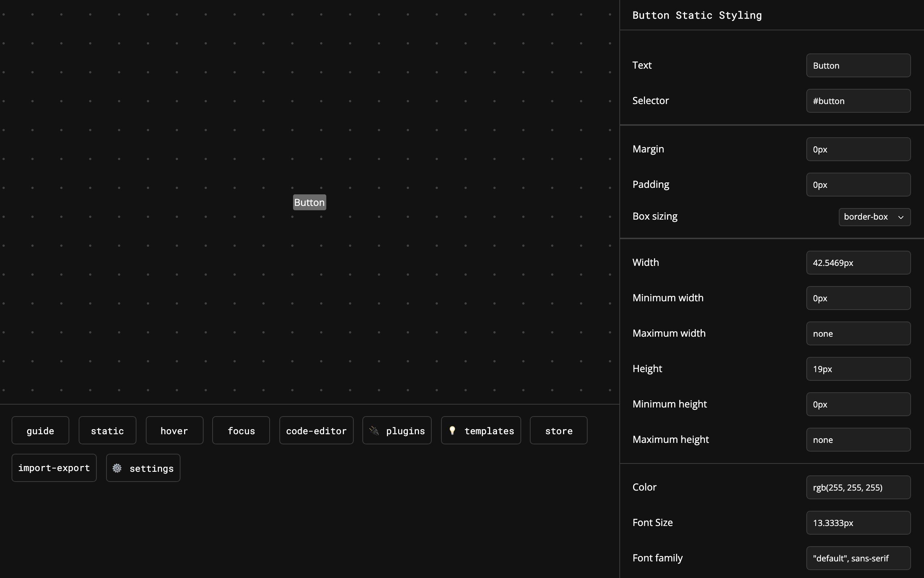This screenshot has width=924, height=578.
Task: Switch to the static tab
Action: coord(107,430)
